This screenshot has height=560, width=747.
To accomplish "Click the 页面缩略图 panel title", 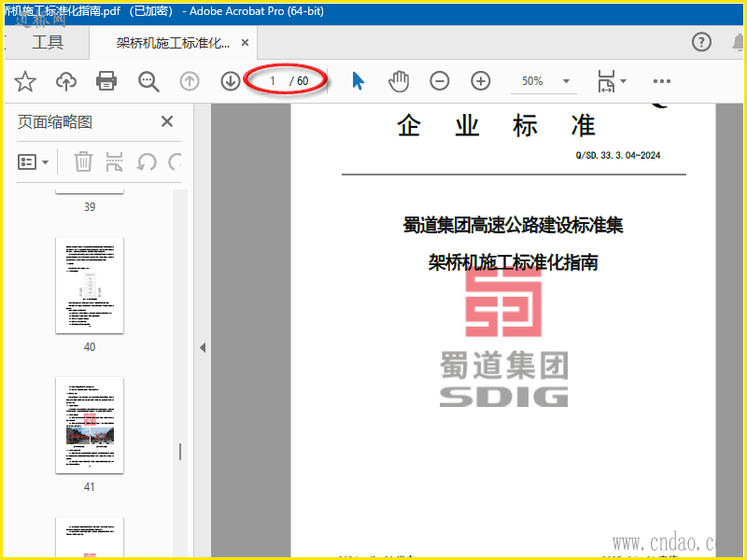I will (55, 122).
